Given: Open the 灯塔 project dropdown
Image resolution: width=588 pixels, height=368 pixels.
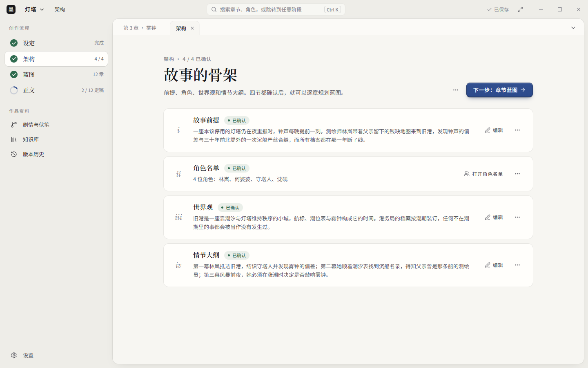Looking at the screenshot, I should coord(34,9).
